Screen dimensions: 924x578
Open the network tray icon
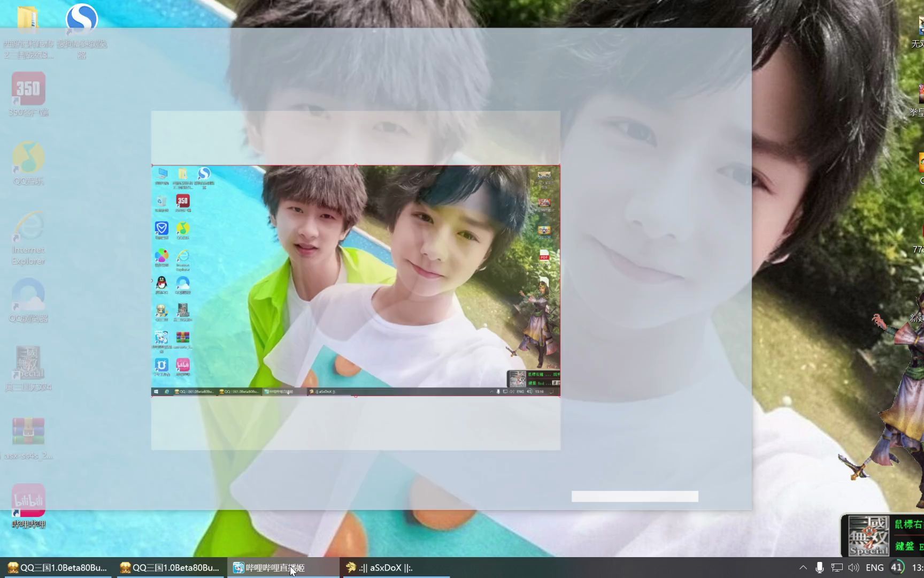point(837,567)
